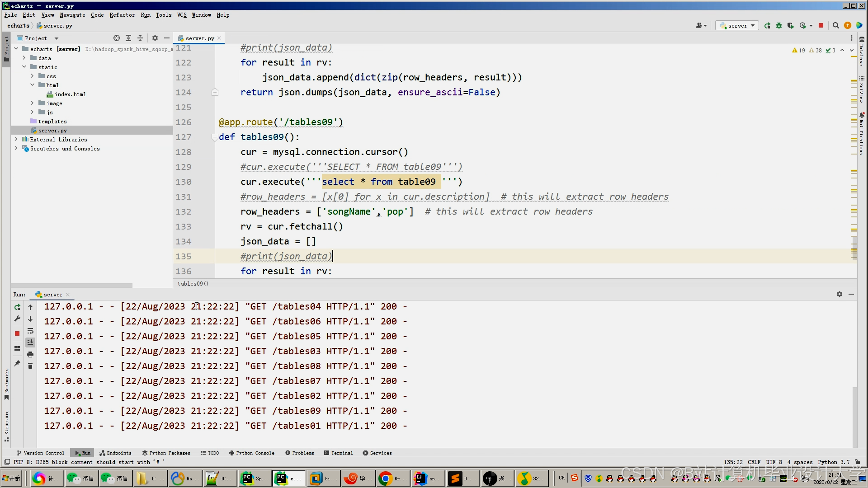Image resolution: width=868 pixels, height=488 pixels.
Task: Click the Python 3.7 interpreter status item
Action: 833,462
